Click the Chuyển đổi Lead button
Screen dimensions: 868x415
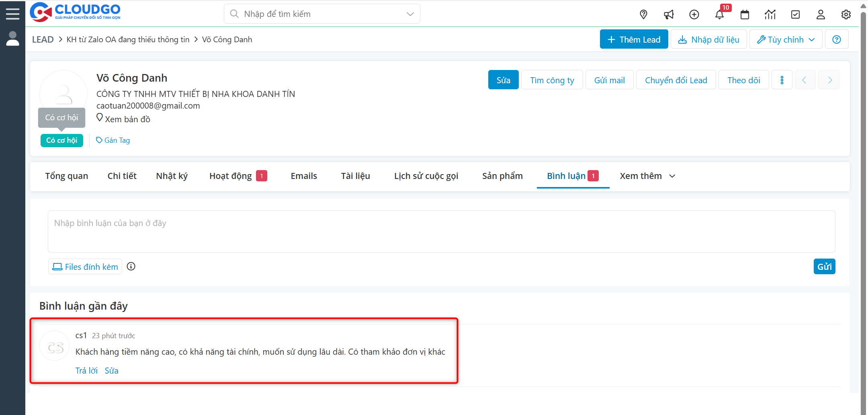click(x=676, y=80)
